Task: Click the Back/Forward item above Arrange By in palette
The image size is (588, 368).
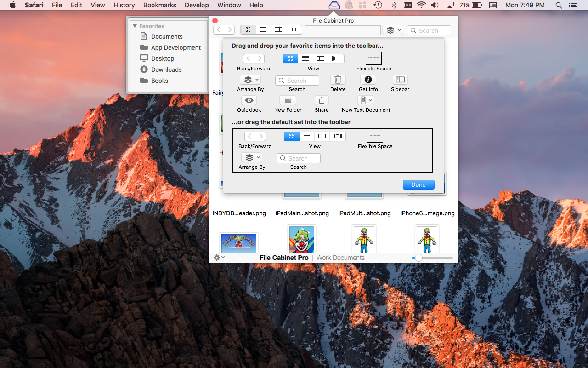Action: [254, 58]
